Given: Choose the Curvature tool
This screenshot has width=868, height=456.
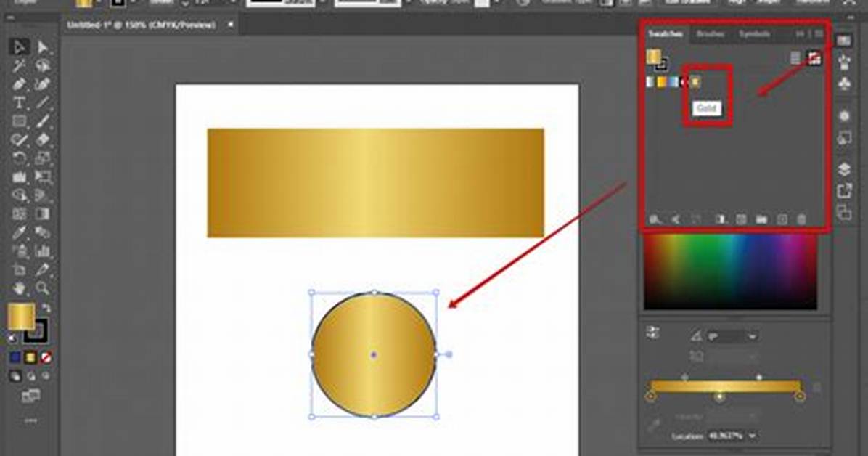Looking at the screenshot, I should click(x=43, y=84).
